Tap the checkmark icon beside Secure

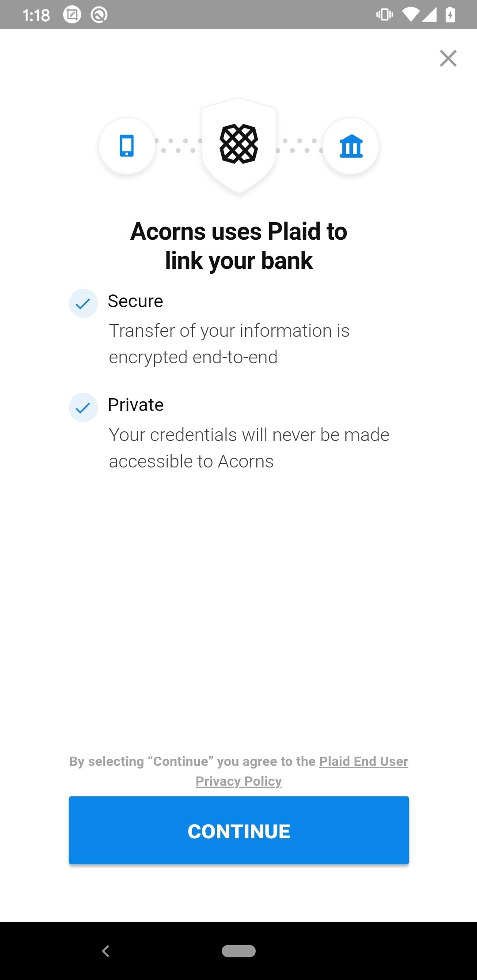(x=83, y=303)
